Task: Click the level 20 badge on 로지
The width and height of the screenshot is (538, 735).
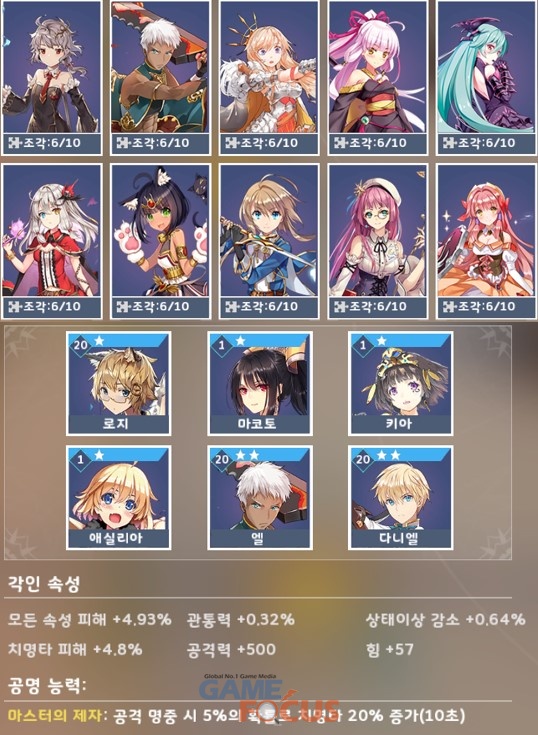Action: pos(80,345)
